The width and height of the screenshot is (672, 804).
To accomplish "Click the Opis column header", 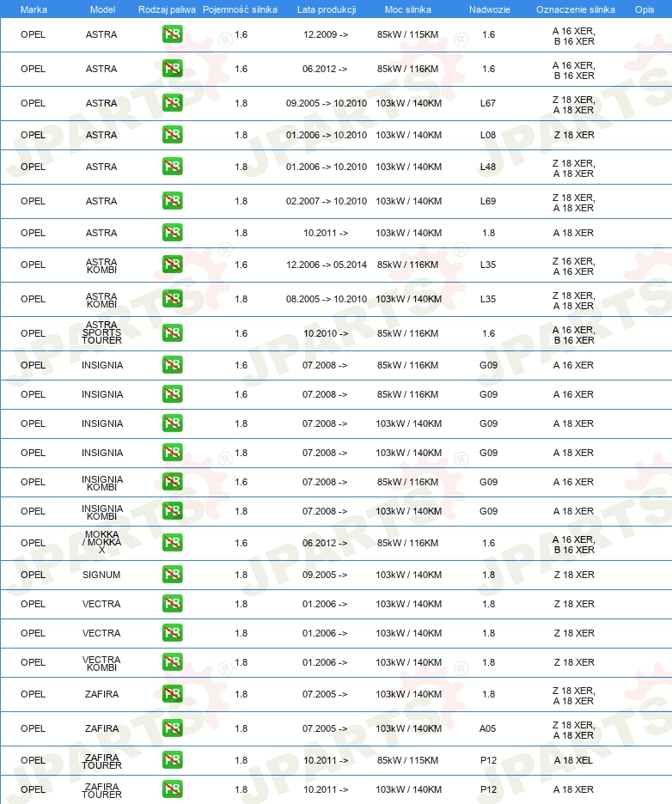I will pyautogui.click(x=645, y=9).
